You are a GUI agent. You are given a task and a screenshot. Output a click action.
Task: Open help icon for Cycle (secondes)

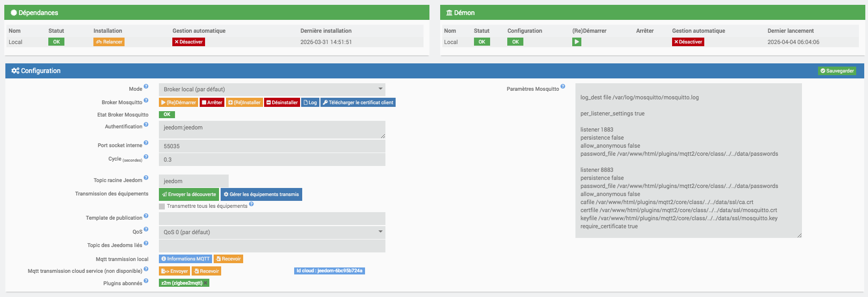146,157
